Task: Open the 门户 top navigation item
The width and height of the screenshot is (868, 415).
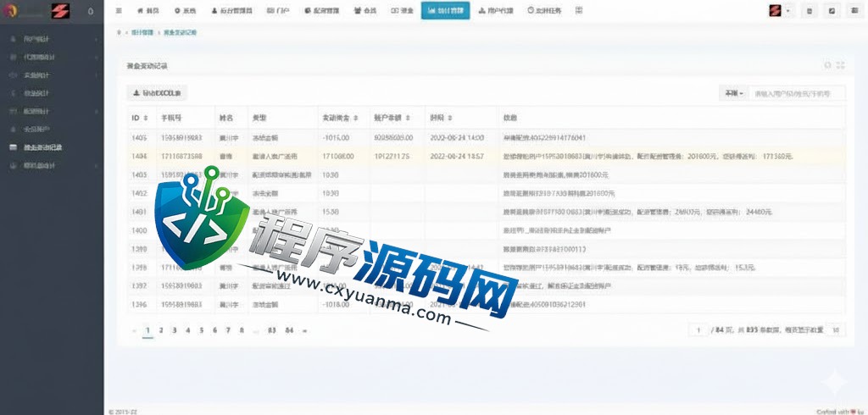Action: (278, 10)
